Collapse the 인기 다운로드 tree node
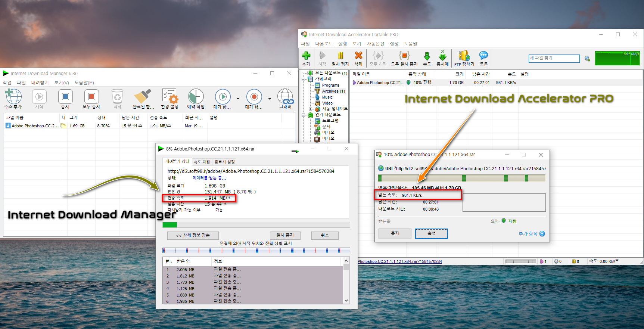Screen dimensions: 644x329 (304, 115)
